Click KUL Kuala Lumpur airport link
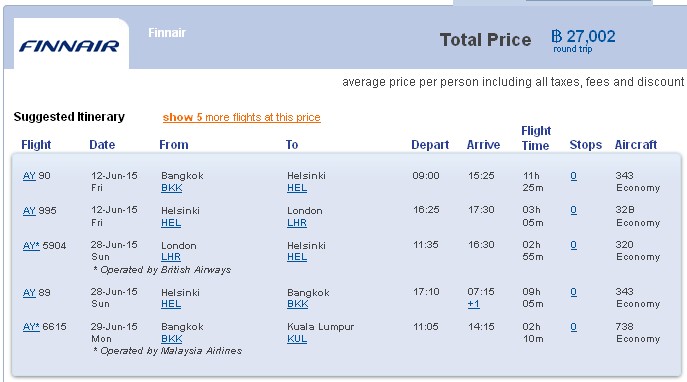 click(297, 339)
